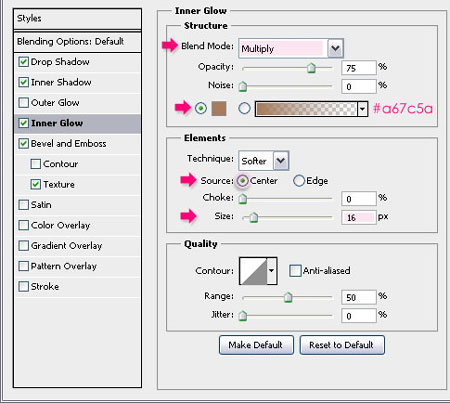
Task: Click the Size value field
Action: click(x=359, y=217)
